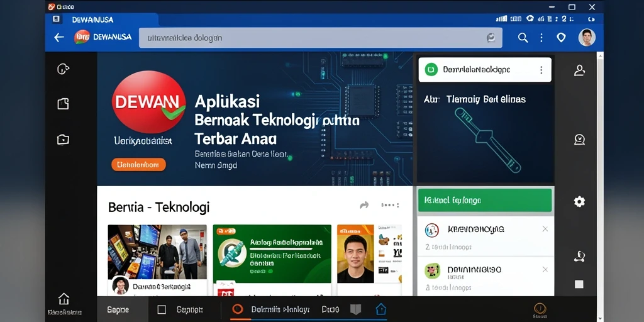Open the header three-dot menu

pos(541,38)
